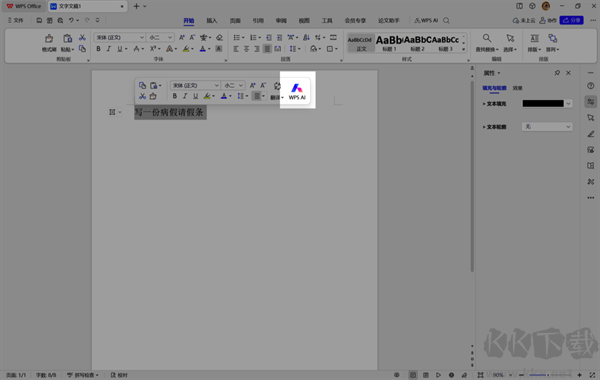Click the print preview icon in quick access bar
Image resolution: width=600 pixels, height=380 pixels.
coord(60,20)
